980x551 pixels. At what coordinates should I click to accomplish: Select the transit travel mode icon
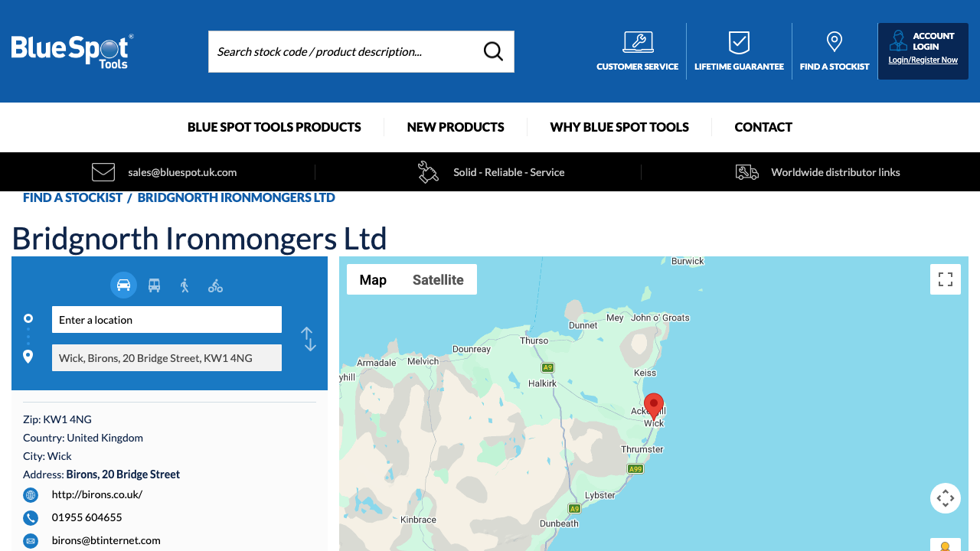154,285
